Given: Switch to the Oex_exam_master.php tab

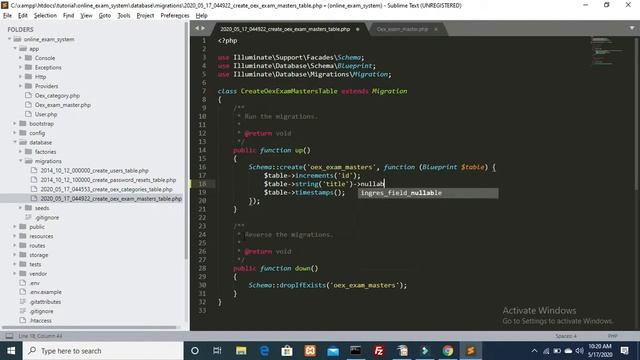Looking at the screenshot, I should click(402, 29).
